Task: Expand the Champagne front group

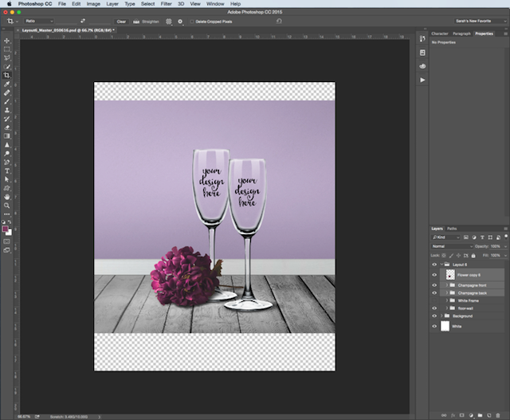Action: tap(447, 285)
